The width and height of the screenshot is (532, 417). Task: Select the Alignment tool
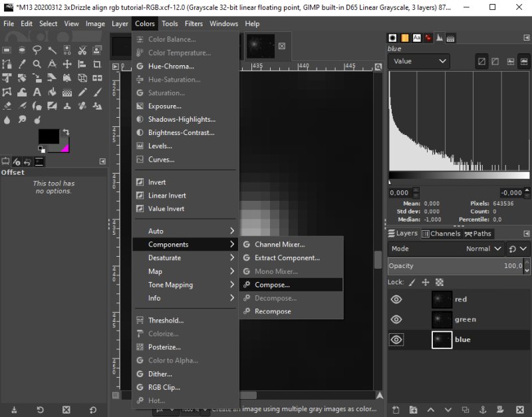[82, 64]
